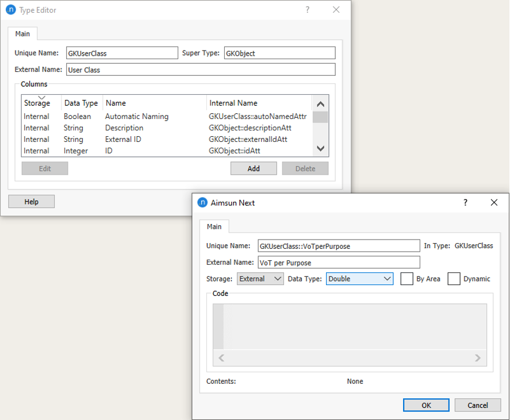This screenshot has width=510, height=420.
Task: Close the Type Editor window
Action: [336, 10]
